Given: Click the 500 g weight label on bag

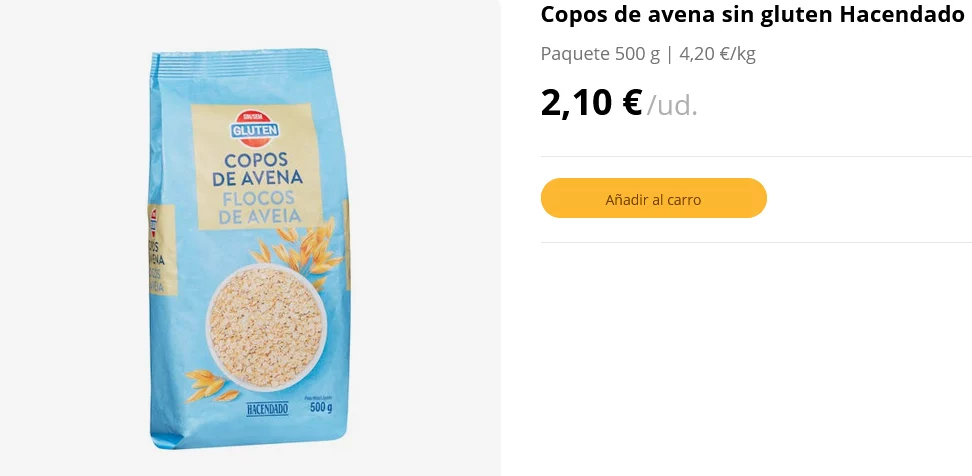Looking at the screenshot, I should coord(320,407).
